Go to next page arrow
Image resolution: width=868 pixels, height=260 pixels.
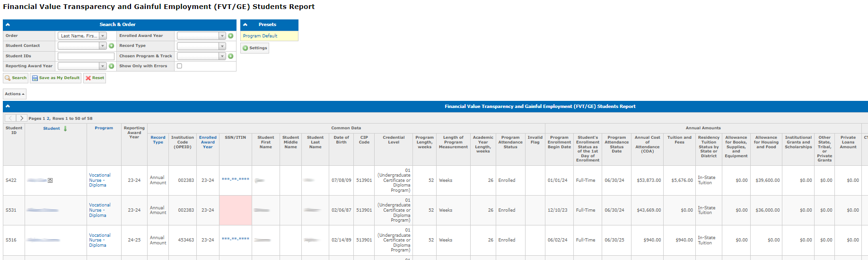(x=22, y=118)
